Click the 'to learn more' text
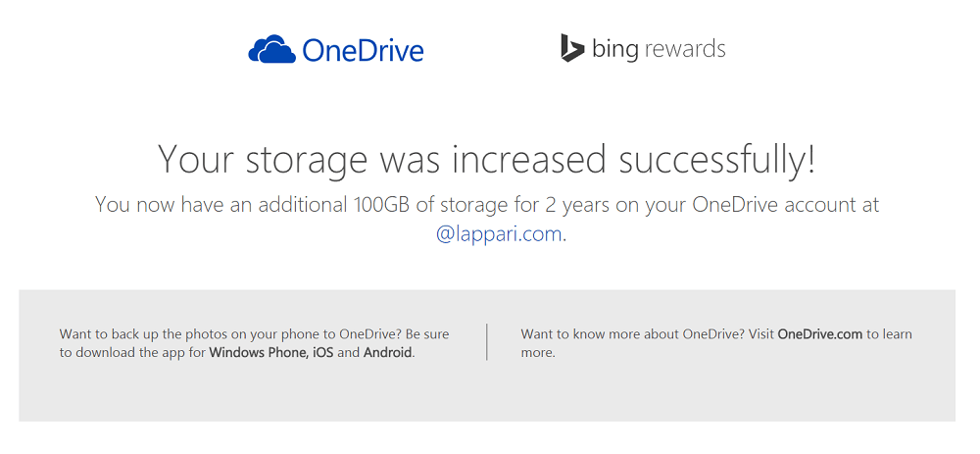 tap(716, 343)
